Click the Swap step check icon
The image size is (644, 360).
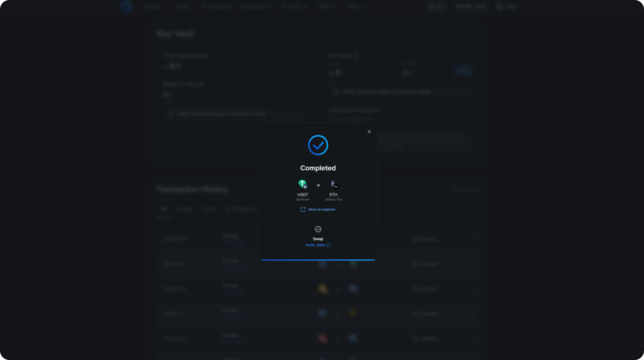coord(318,229)
